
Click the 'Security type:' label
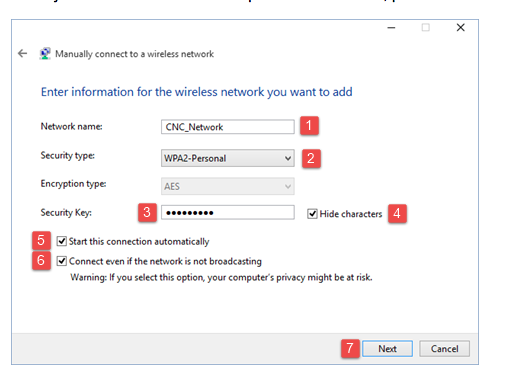[68, 156]
